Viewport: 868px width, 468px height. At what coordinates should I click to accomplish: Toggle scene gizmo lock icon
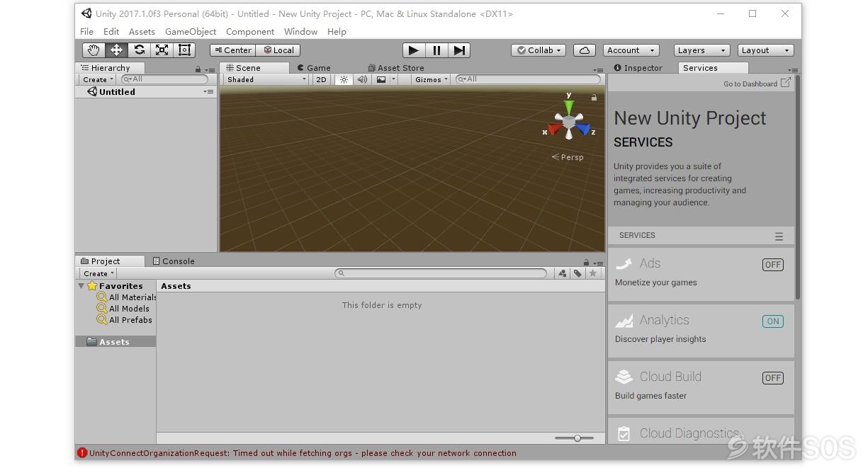(594, 98)
